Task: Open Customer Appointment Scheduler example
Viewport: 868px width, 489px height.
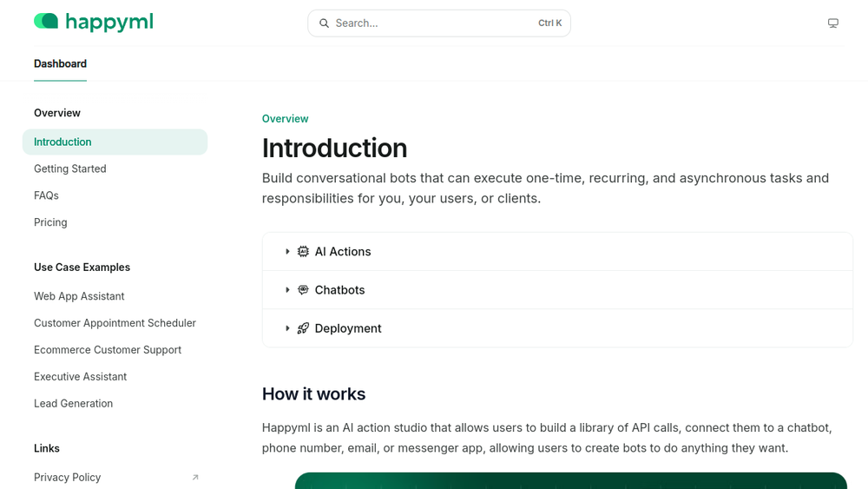Action: pos(115,323)
